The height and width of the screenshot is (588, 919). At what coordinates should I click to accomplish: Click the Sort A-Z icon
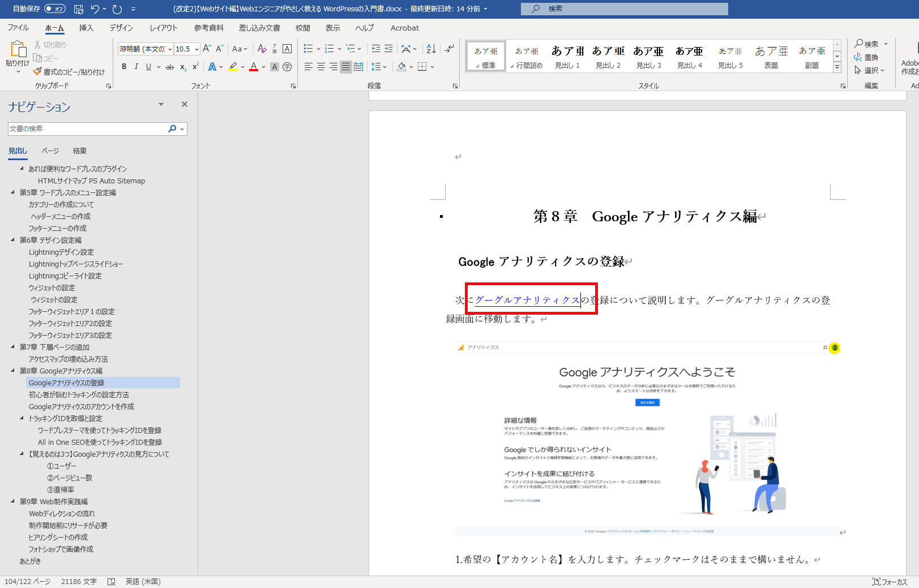point(431,49)
